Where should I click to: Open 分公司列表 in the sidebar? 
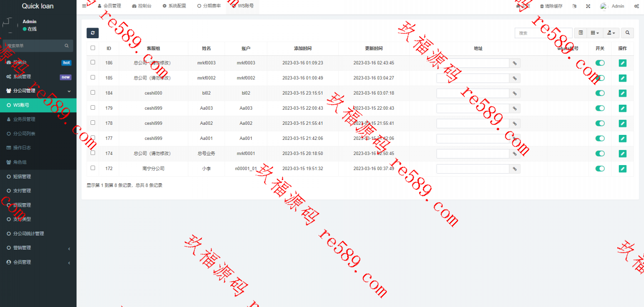pyautogui.click(x=38, y=133)
